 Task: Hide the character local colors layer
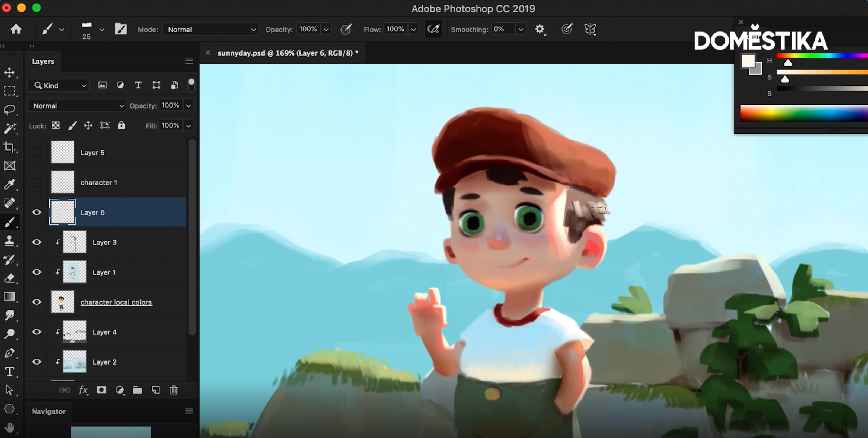(36, 302)
